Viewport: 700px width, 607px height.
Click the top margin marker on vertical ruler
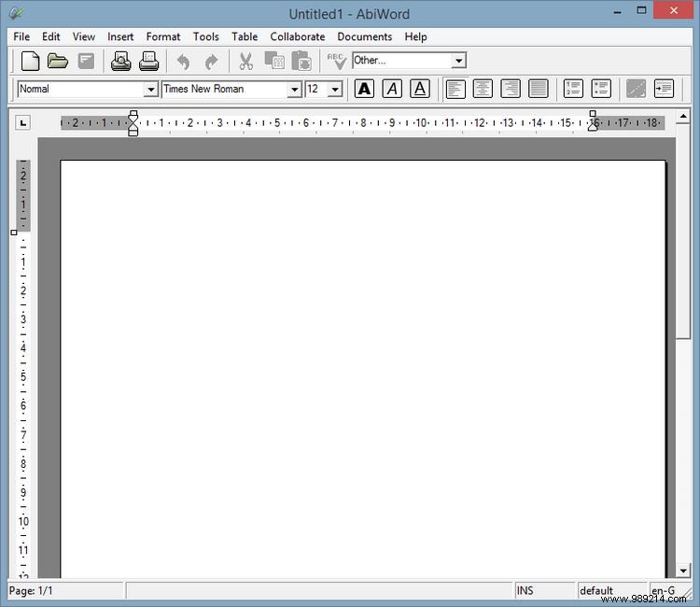(x=14, y=233)
